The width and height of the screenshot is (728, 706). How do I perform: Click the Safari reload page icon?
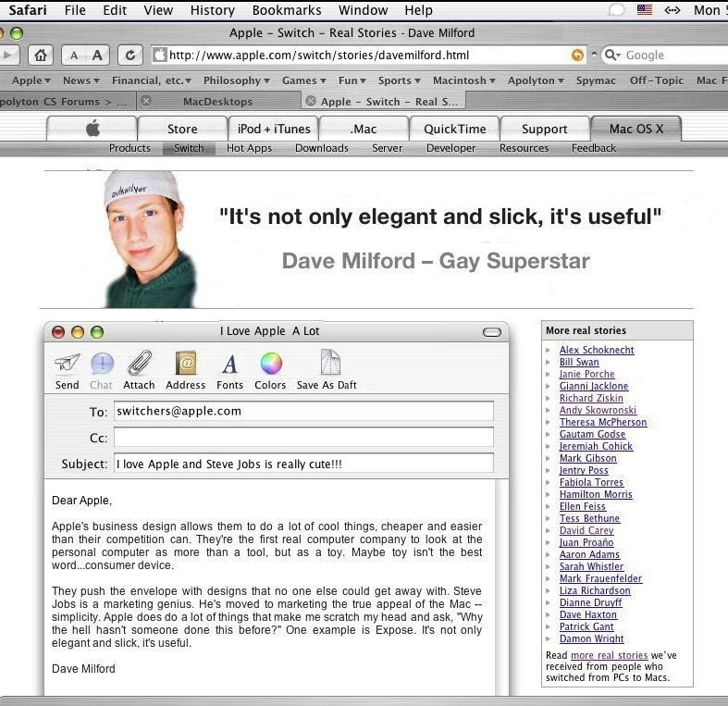pos(130,56)
